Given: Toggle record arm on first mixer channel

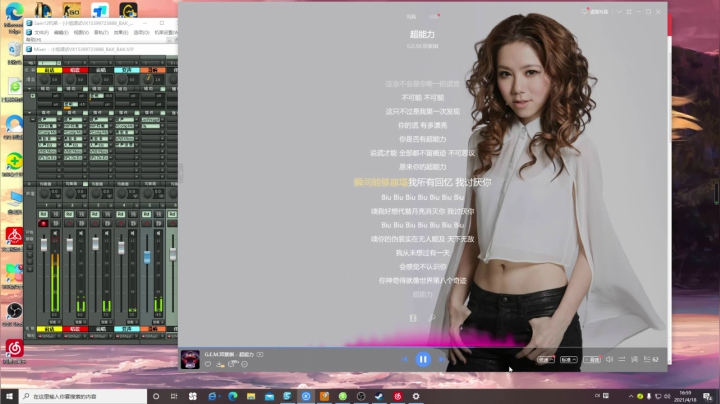Looking at the screenshot, I should point(43,224).
